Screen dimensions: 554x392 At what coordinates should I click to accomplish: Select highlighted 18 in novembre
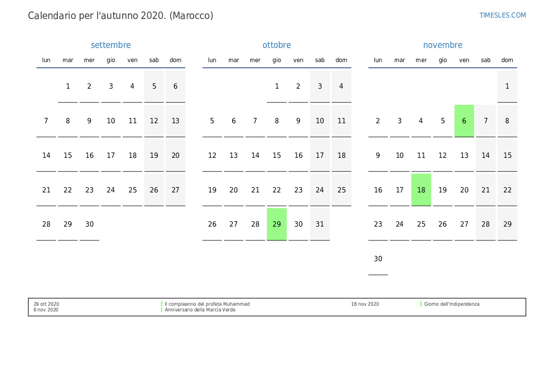pos(421,190)
